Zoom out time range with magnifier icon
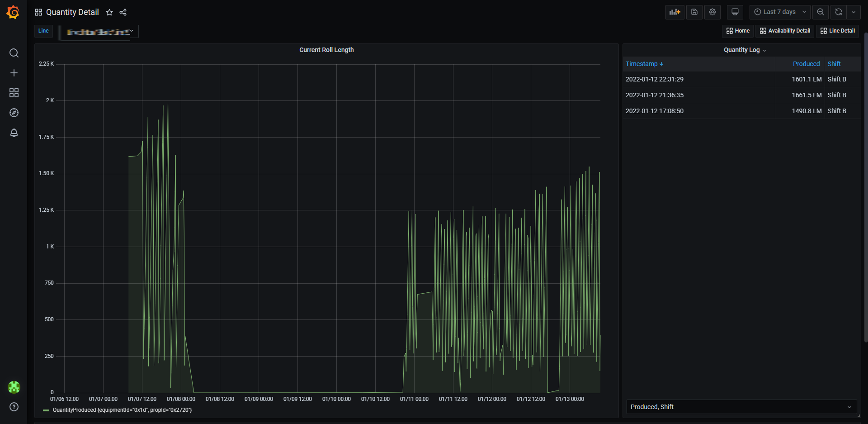Viewport: 868px width, 424px height. (821, 12)
